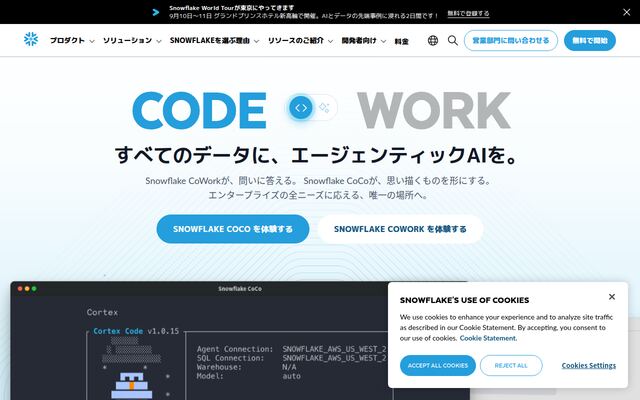Click the large WORK heading
Screen dimensions: 640x400
point(434,110)
